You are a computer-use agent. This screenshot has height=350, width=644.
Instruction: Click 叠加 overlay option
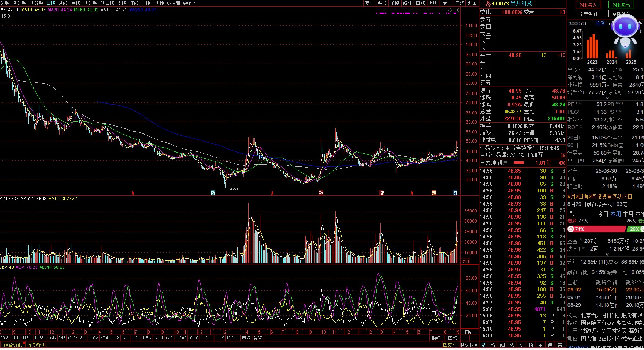pos(382,3)
